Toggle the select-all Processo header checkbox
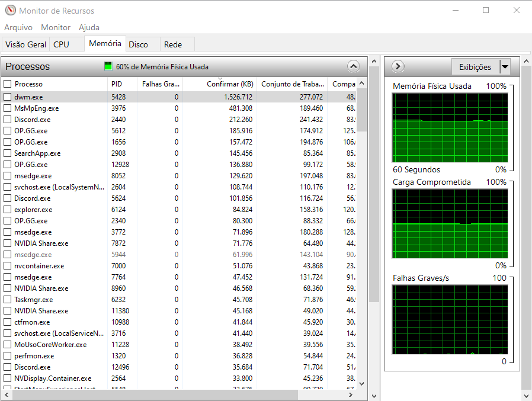 [8, 84]
